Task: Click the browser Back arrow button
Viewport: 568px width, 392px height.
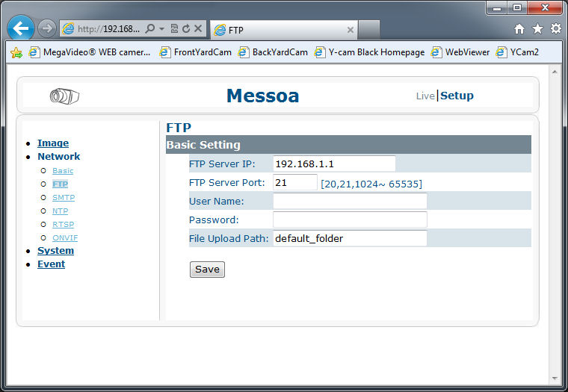Action: pos(20,28)
